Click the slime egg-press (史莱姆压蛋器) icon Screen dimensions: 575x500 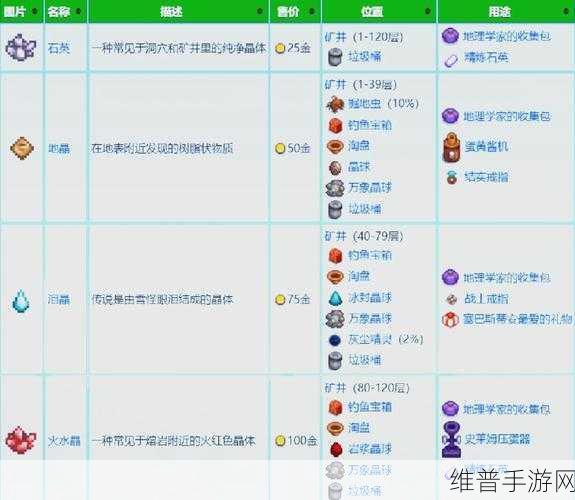[451, 439]
